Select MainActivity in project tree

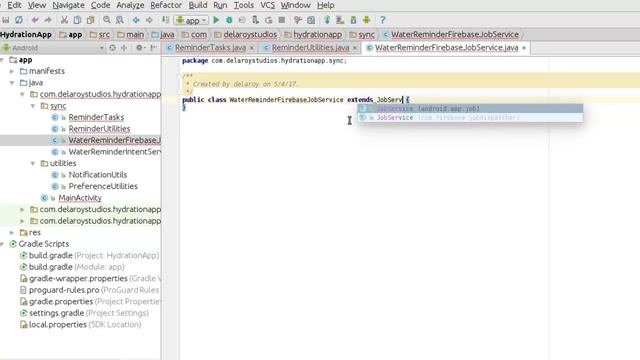[x=80, y=198]
